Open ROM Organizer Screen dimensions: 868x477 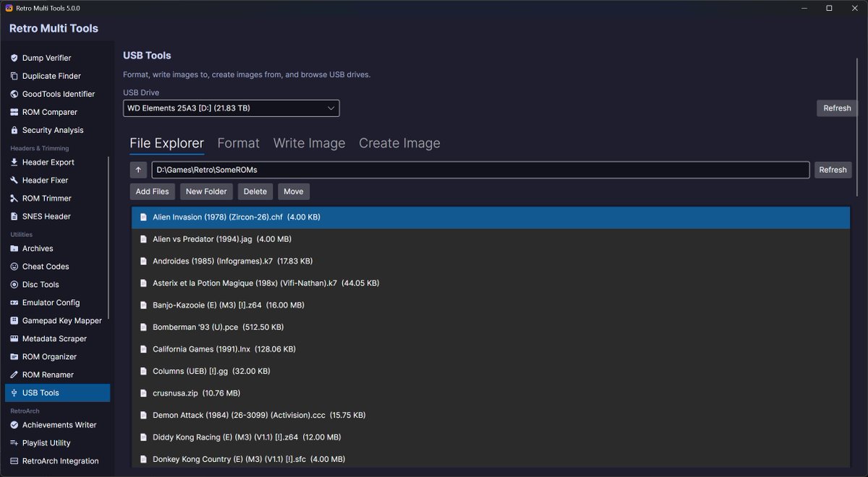[57, 357]
